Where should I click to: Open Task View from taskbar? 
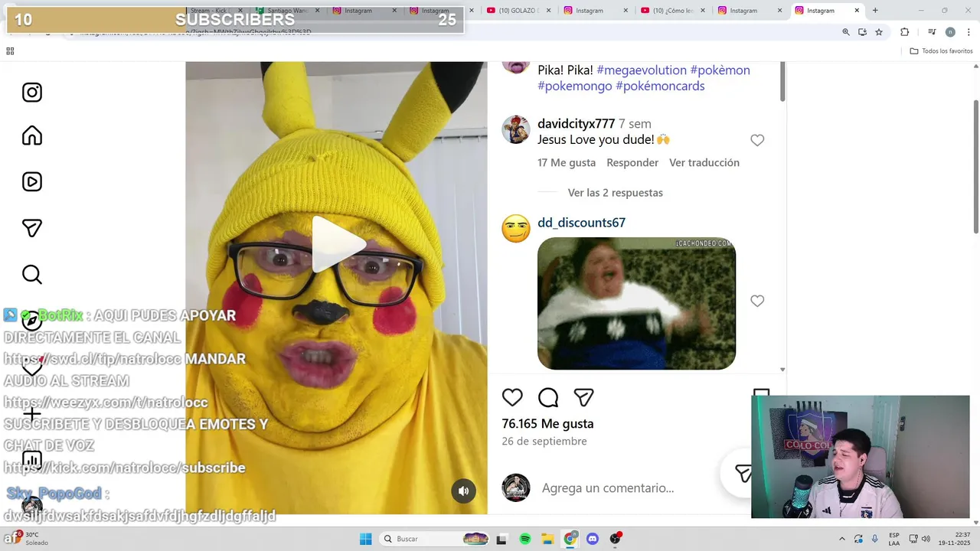point(501,539)
